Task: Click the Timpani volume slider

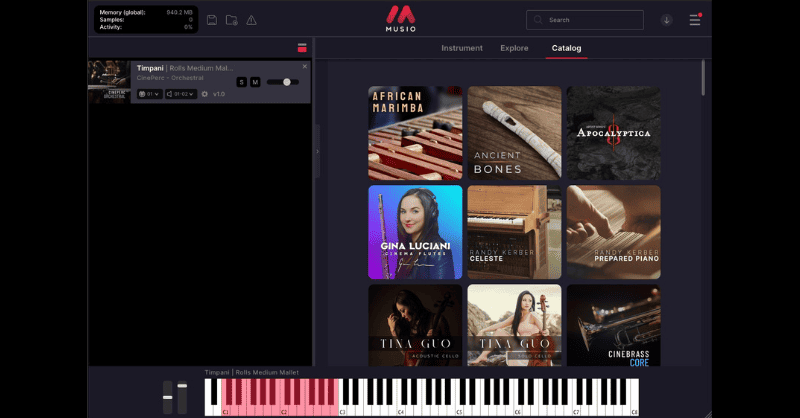Action: pyautogui.click(x=283, y=82)
